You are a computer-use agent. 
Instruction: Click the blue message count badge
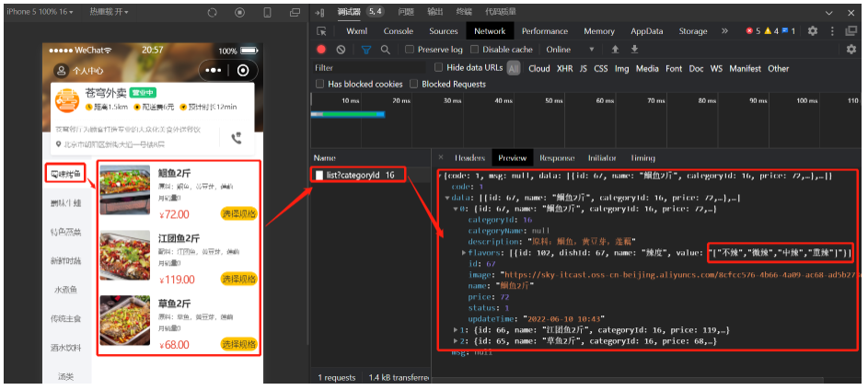788,31
